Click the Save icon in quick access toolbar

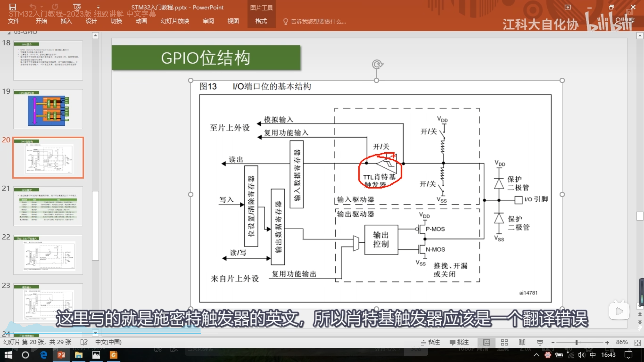pyautogui.click(x=13, y=7)
